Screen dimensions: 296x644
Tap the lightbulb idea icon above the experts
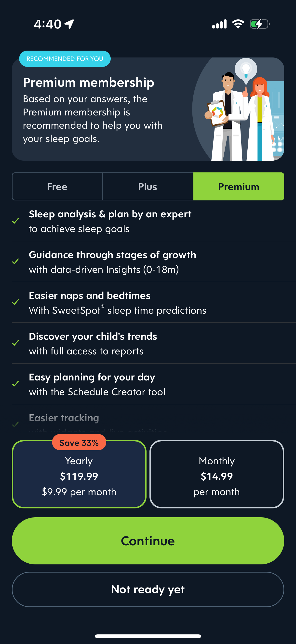coord(246,69)
